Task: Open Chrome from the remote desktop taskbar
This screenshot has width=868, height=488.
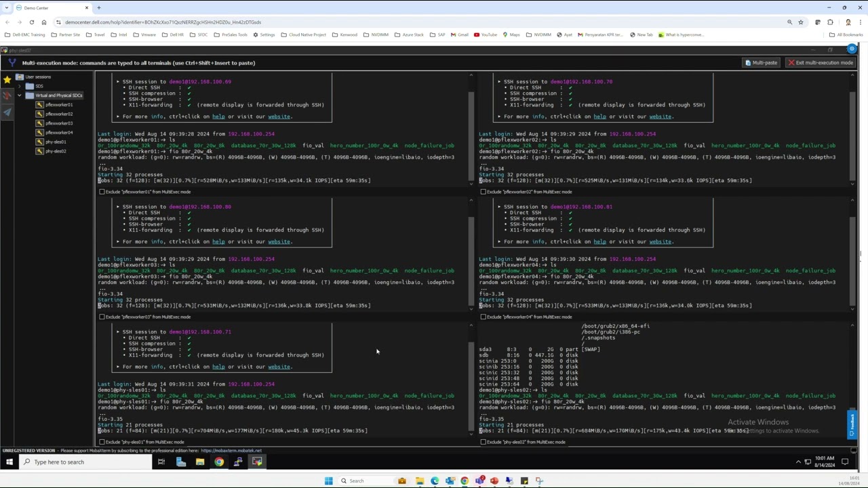Action: (x=219, y=462)
